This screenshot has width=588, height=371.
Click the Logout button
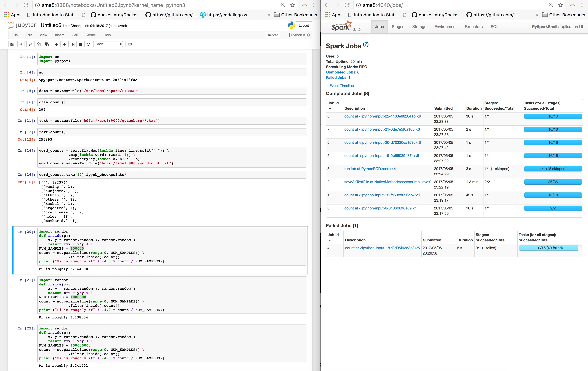pos(304,25)
